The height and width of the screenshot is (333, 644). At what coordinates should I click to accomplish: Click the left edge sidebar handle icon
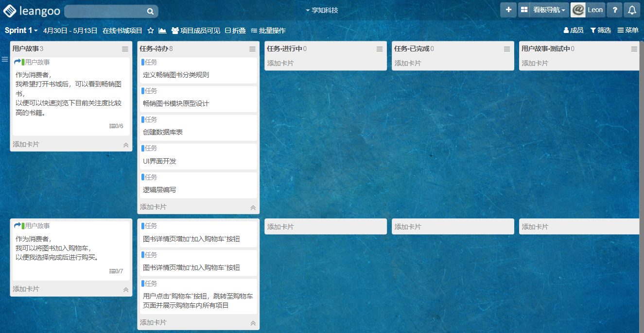pos(5,59)
